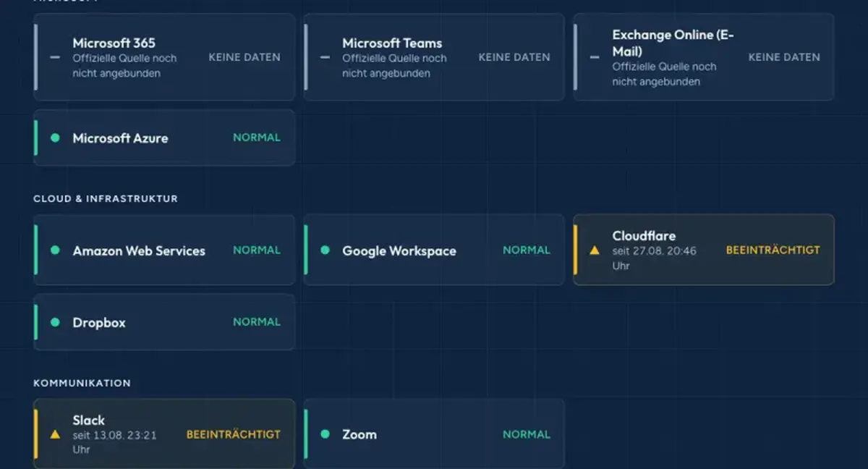Screen dimensions: 868x469
Task: Click the NORMAL status of Dropbox
Action: [257, 322]
